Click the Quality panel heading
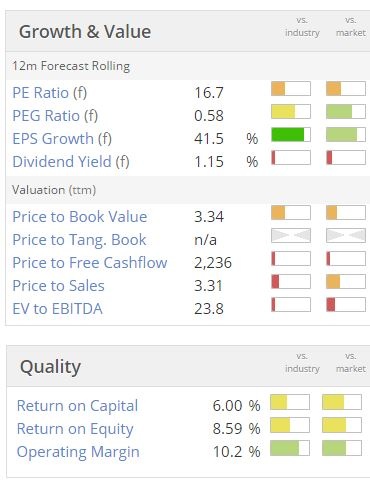The height and width of the screenshot is (487, 370). tap(50, 367)
